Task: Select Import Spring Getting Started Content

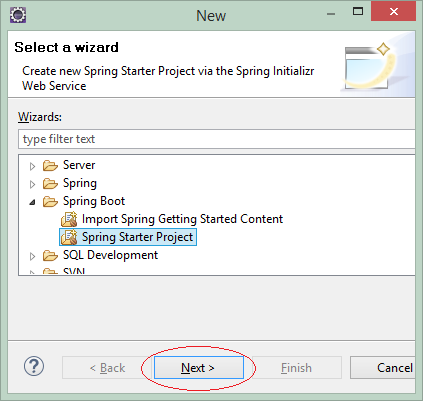Action: (x=182, y=219)
